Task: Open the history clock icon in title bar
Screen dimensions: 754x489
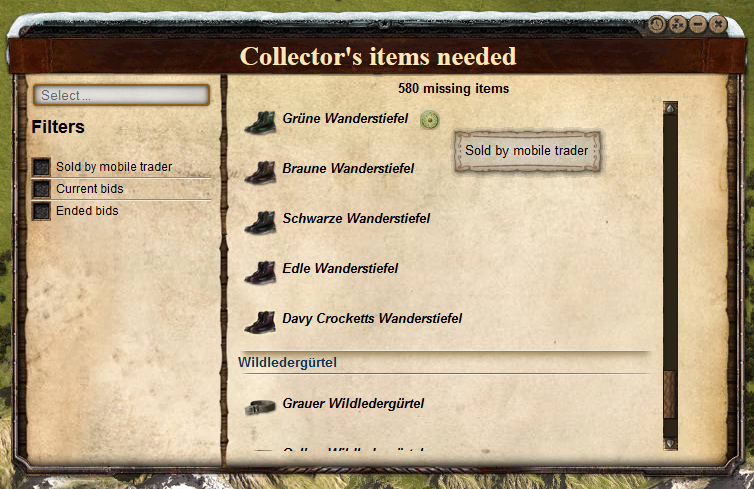Action: (x=657, y=24)
